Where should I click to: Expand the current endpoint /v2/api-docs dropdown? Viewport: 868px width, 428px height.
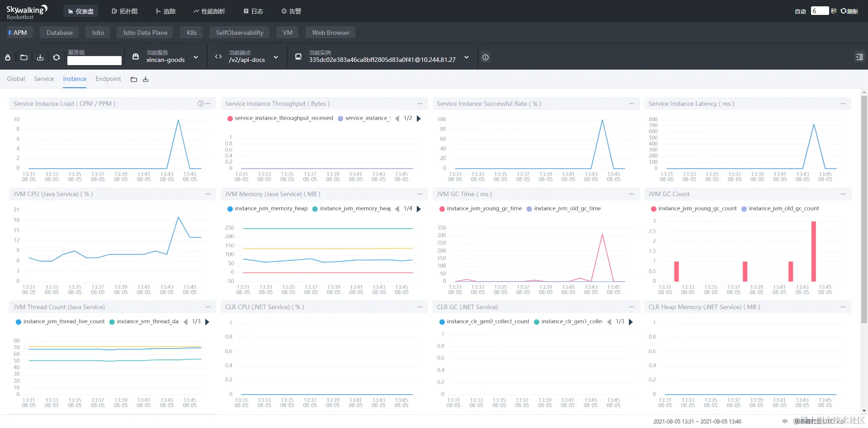(x=276, y=57)
